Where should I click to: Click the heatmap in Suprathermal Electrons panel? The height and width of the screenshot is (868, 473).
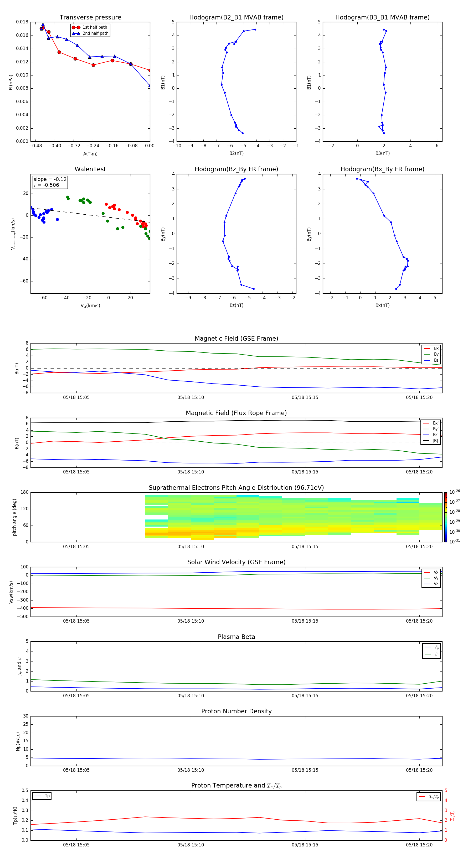coord(294,517)
